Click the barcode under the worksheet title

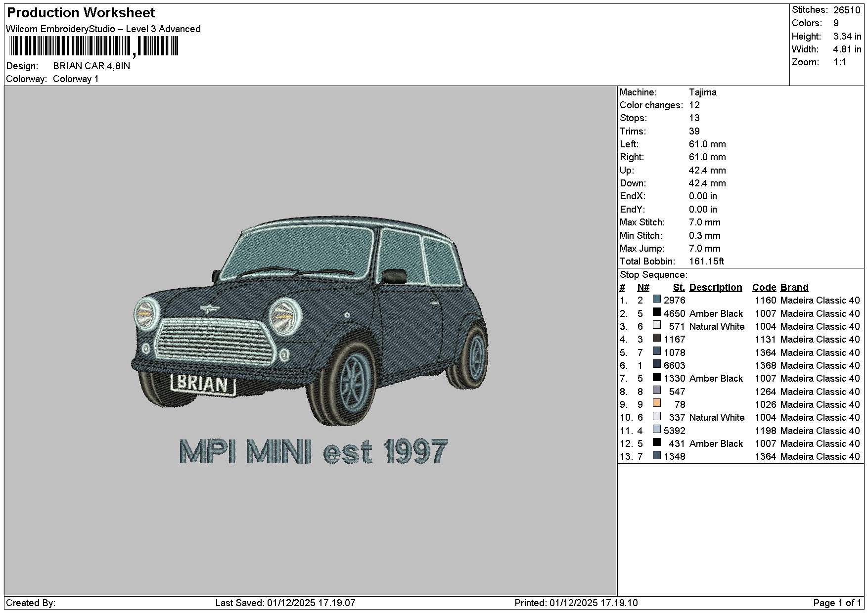[93, 46]
